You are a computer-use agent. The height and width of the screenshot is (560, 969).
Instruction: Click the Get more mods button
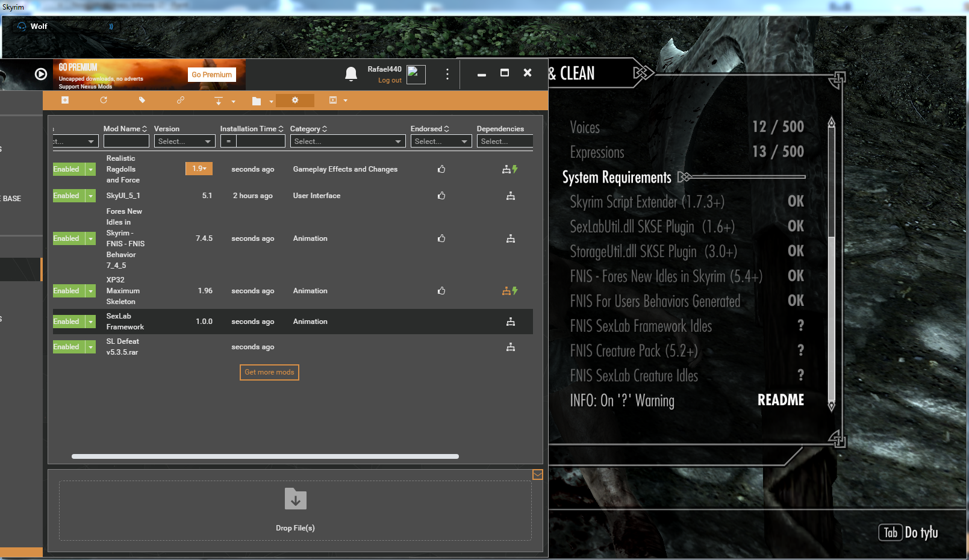[269, 372]
